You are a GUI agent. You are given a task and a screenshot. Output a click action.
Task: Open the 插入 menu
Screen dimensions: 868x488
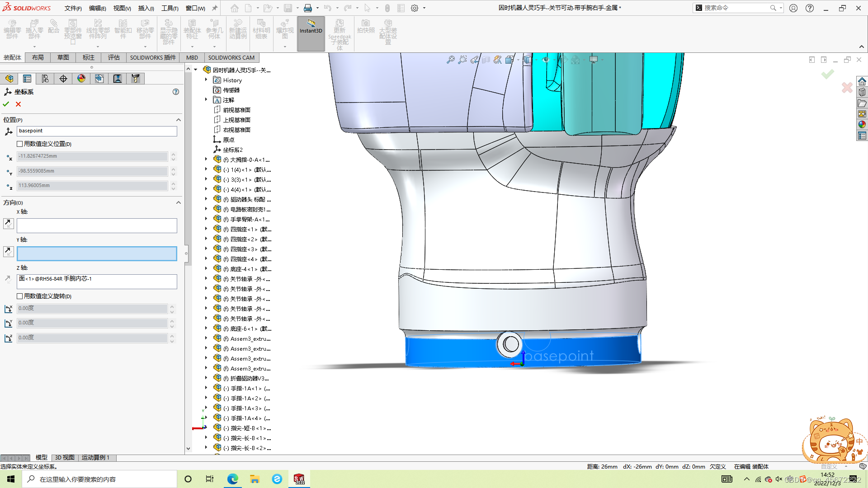pyautogui.click(x=146, y=8)
